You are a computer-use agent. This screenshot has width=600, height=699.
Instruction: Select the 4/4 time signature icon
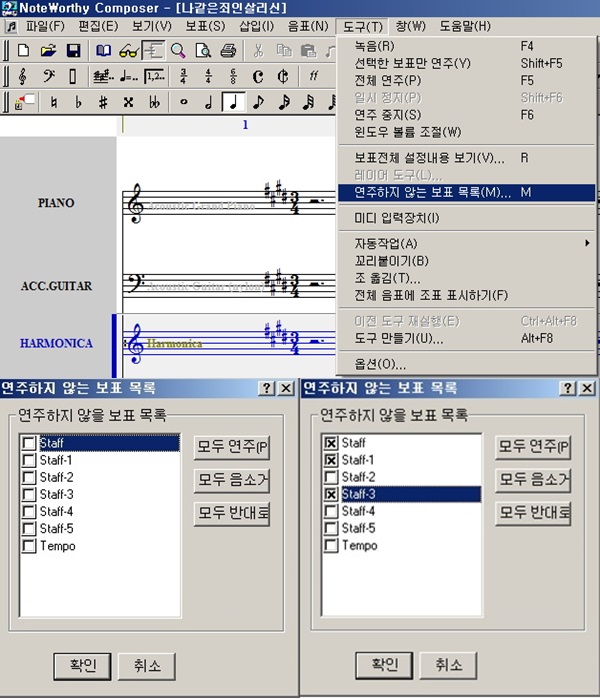(208, 77)
